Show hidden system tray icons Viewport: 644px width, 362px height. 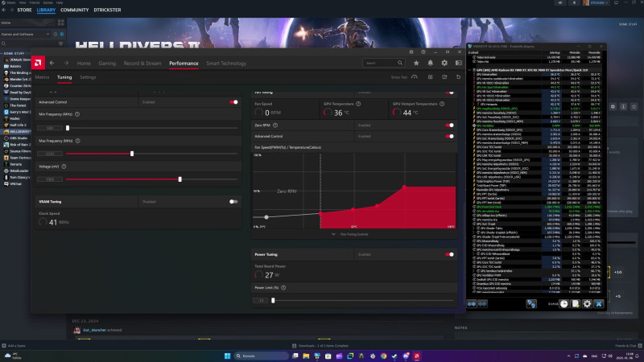click(x=568, y=356)
